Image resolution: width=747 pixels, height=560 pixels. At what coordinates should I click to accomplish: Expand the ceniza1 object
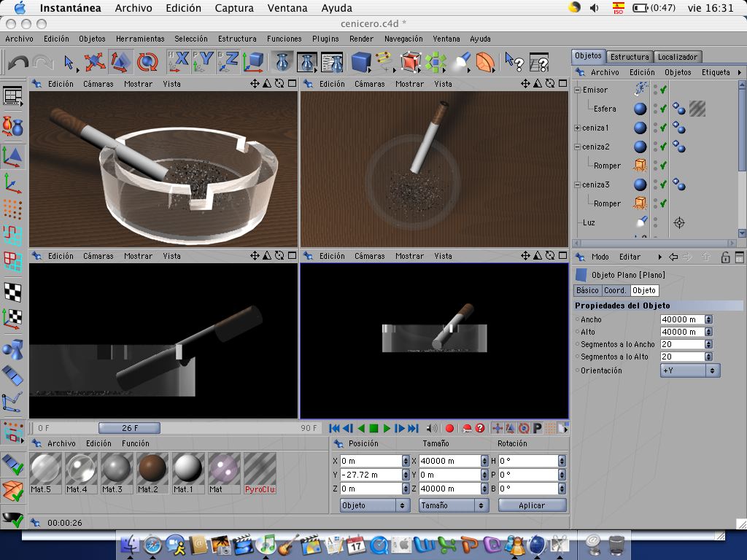point(578,128)
